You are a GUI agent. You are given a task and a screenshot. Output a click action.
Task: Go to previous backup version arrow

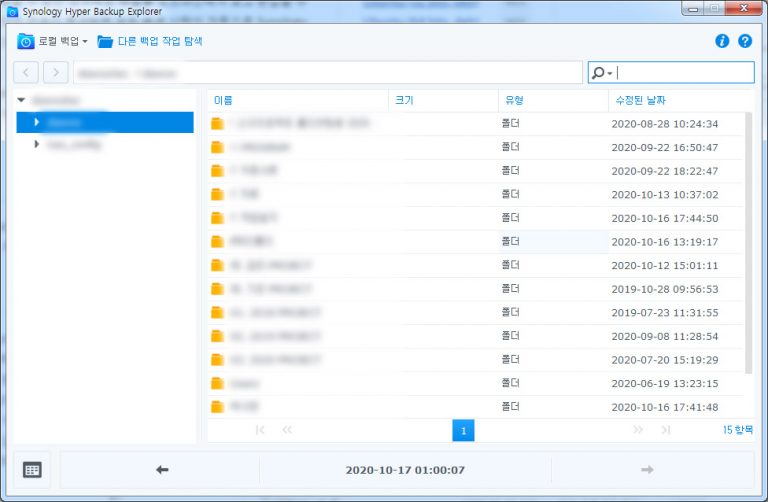pyautogui.click(x=162, y=470)
